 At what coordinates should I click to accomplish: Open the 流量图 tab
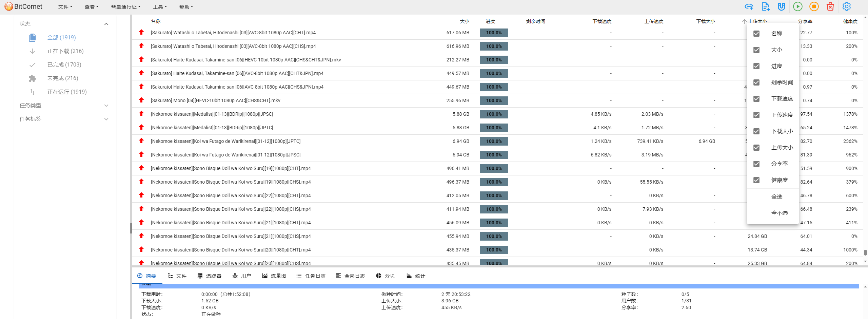[274, 276]
